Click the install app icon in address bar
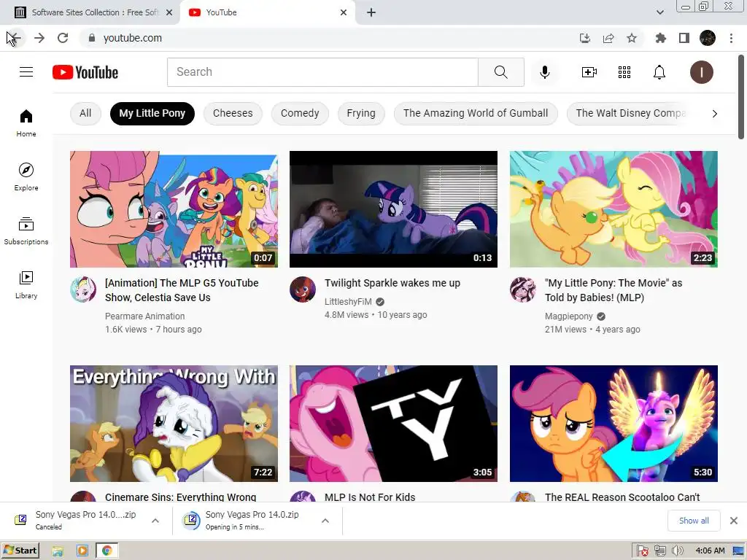747x560 pixels. point(585,38)
